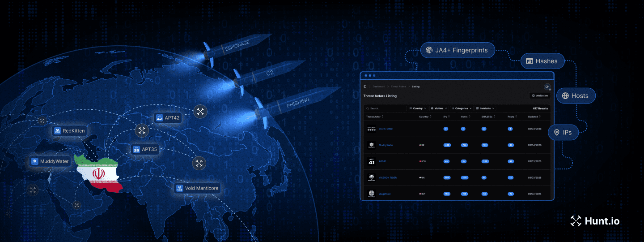Click the RedKitten label on the map
The image size is (644, 242).
74,131
